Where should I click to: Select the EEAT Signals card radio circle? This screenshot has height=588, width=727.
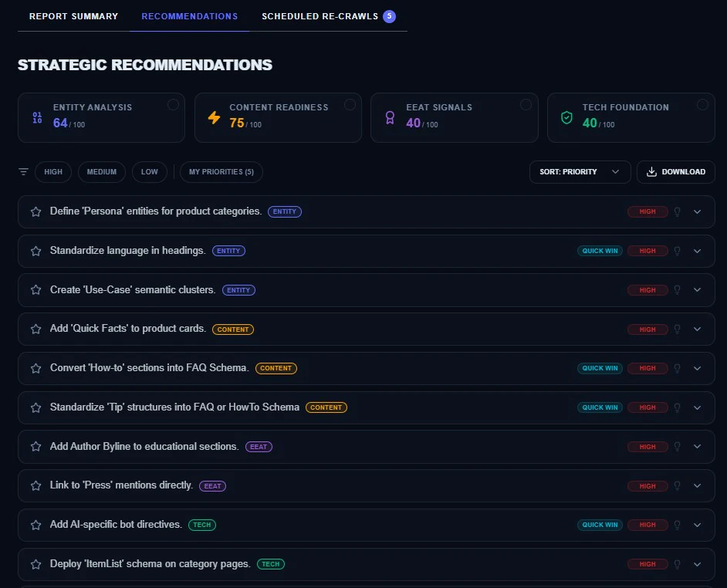pyautogui.click(x=526, y=105)
